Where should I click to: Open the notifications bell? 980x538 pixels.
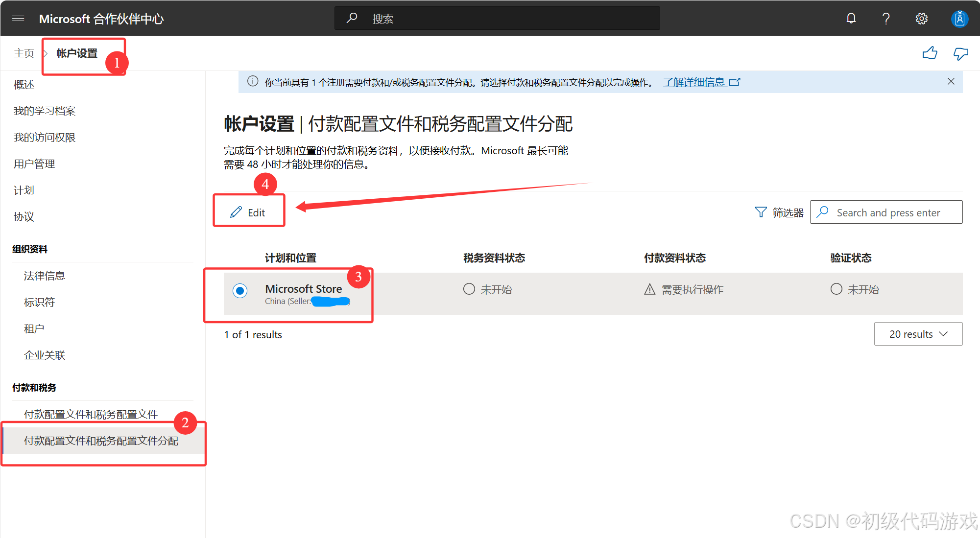(x=851, y=19)
